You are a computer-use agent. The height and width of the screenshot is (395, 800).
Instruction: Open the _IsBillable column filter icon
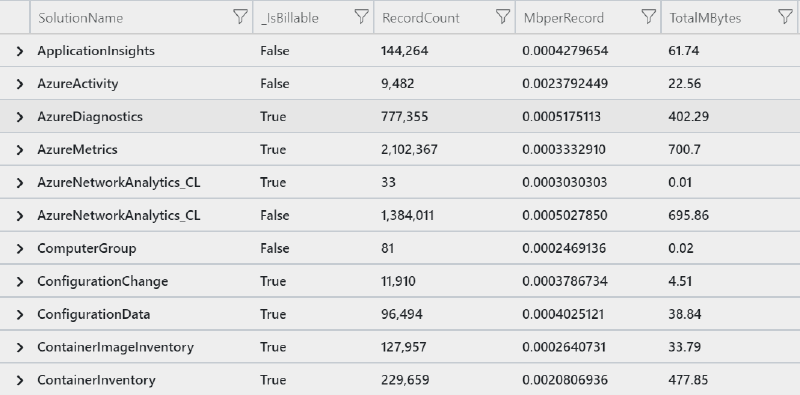[x=361, y=17]
